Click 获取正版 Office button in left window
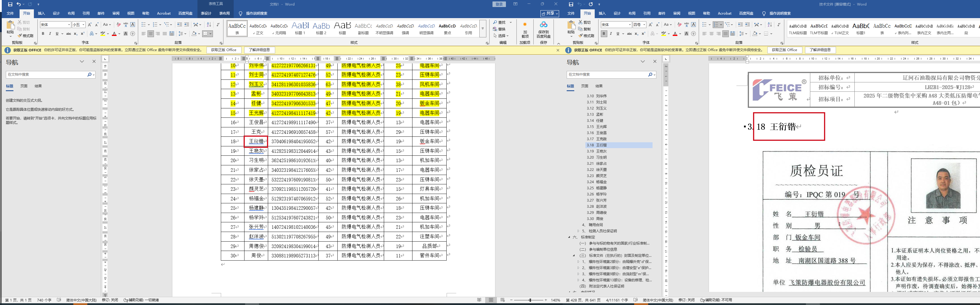Screen dimensions: 980x305 [x=223, y=50]
